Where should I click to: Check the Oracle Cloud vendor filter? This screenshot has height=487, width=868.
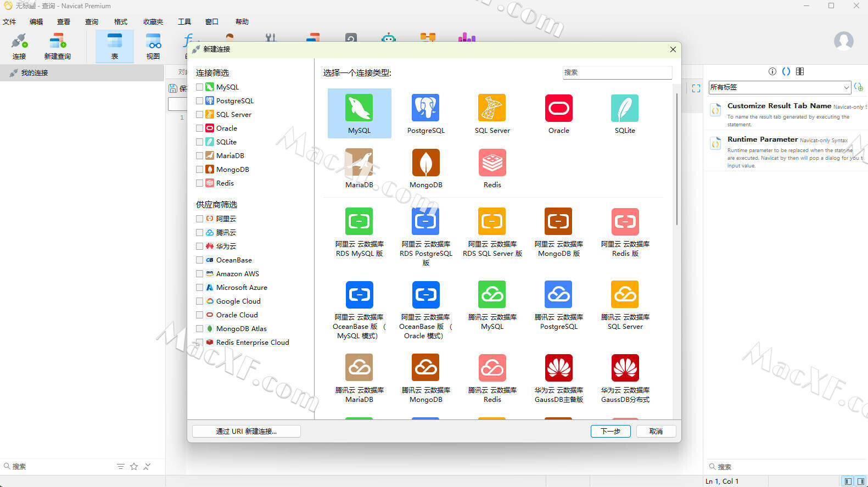pos(199,315)
